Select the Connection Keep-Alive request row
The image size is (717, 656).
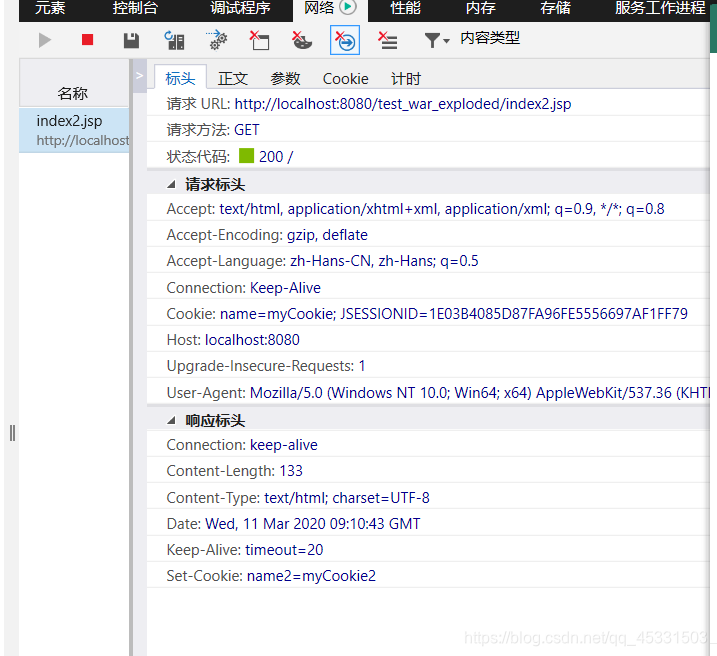pos(428,288)
